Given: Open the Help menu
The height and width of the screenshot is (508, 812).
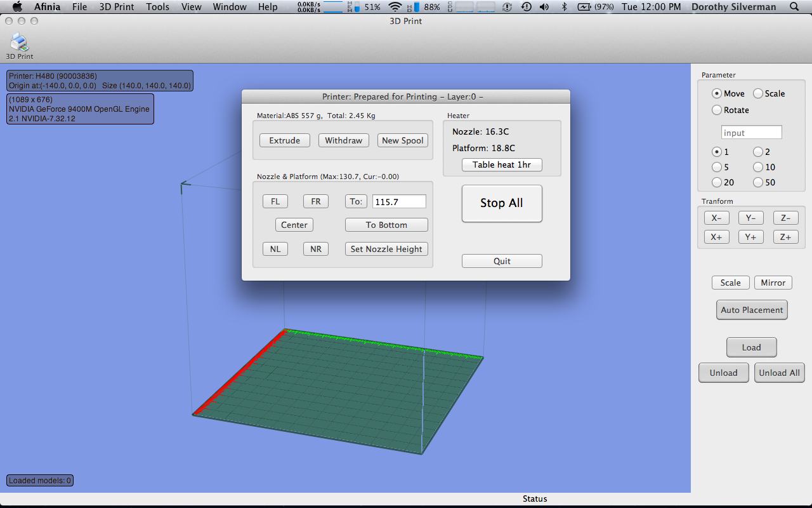Looking at the screenshot, I should point(268,7).
